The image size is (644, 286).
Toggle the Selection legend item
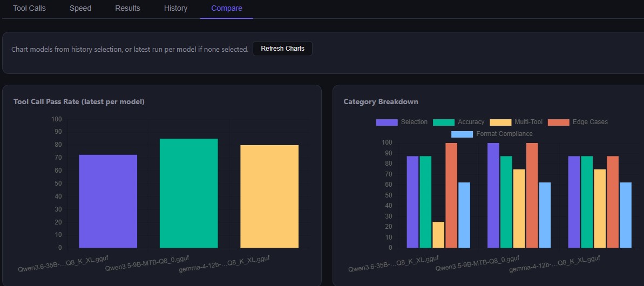pos(402,122)
